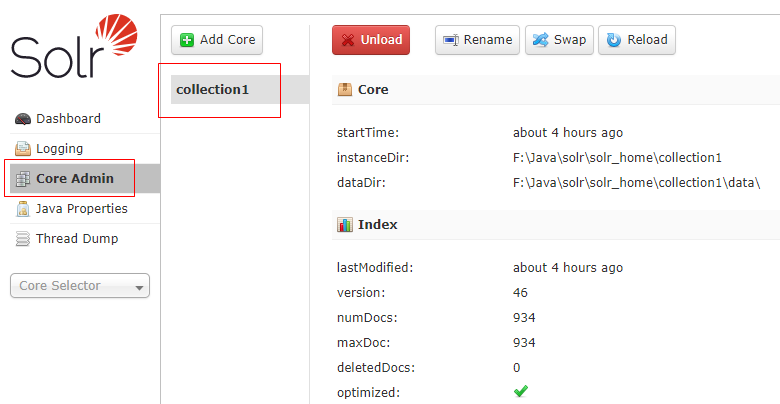
Task: Click the startTime label
Action: coord(368,133)
